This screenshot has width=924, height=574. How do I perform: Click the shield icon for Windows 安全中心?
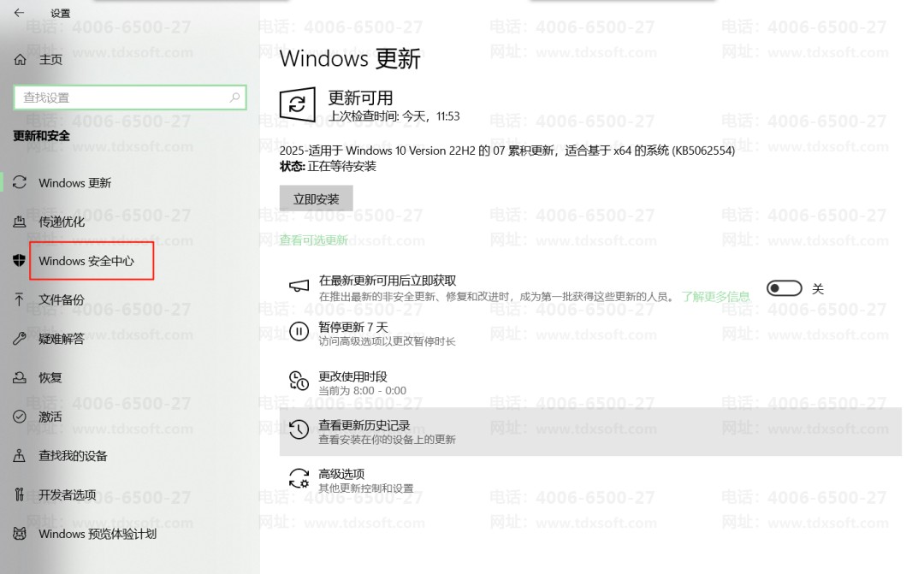coord(20,260)
